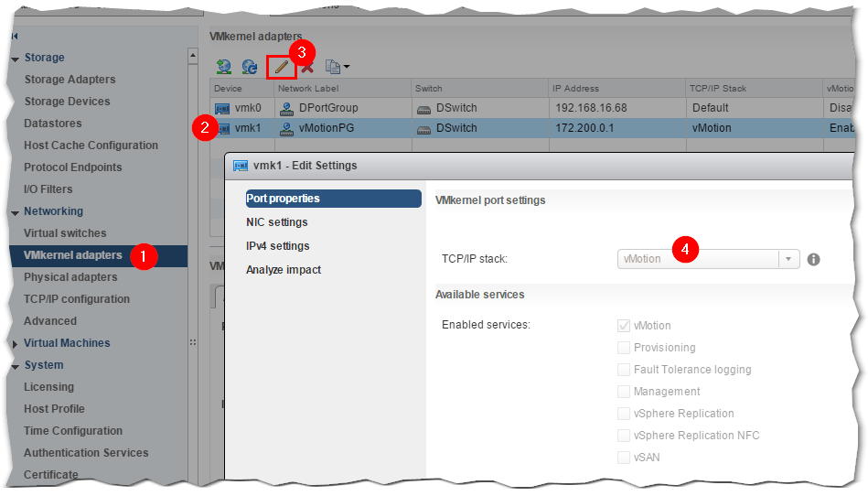Screen dimensions: 868x496
Task: Open the copy actions dropdown icon
Action: (x=338, y=67)
